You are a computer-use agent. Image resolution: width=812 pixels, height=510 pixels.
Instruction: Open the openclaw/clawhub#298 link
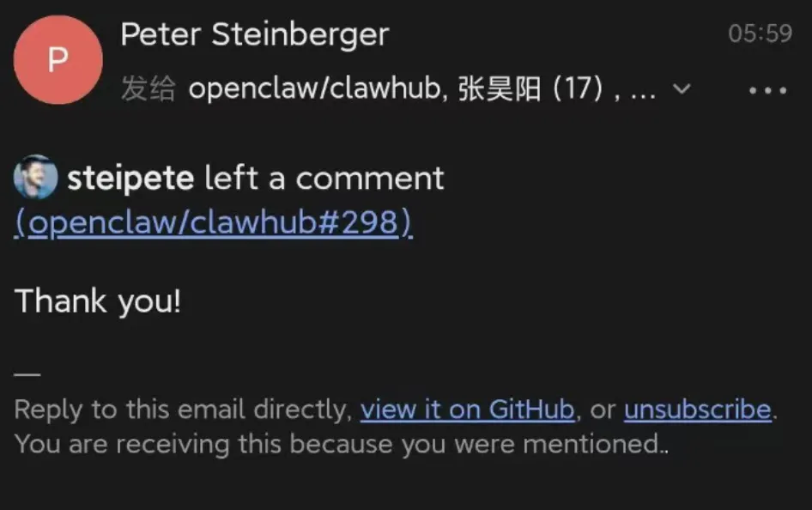coord(213,222)
